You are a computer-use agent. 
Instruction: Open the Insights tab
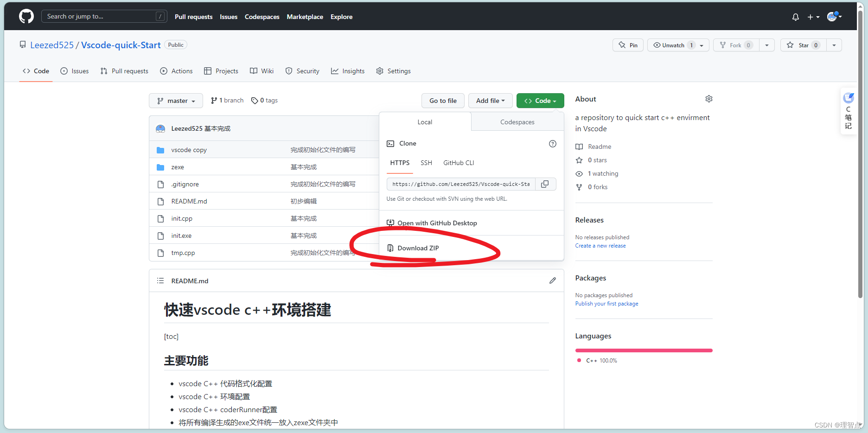348,71
